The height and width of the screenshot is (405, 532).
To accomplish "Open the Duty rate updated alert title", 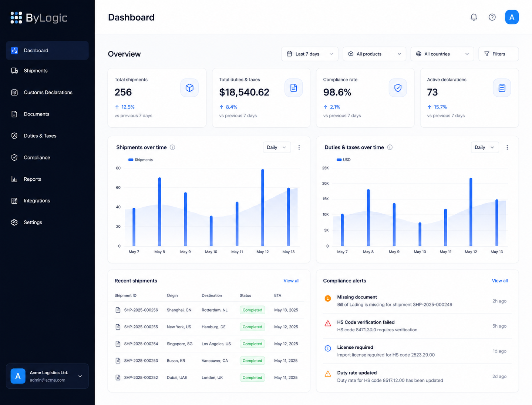I will [357, 373].
